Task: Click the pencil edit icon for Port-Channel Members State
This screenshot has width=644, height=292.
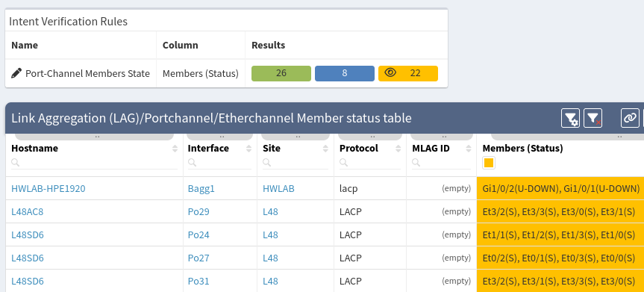Action: [x=16, y=74]
